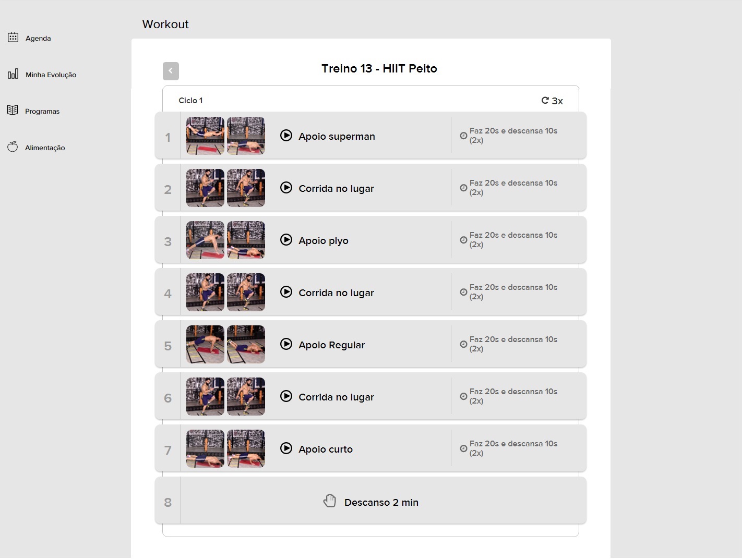The height and width of the screenshot is (560, 742).
Task: Click the Programas book icon
Action: coord(13,111)
